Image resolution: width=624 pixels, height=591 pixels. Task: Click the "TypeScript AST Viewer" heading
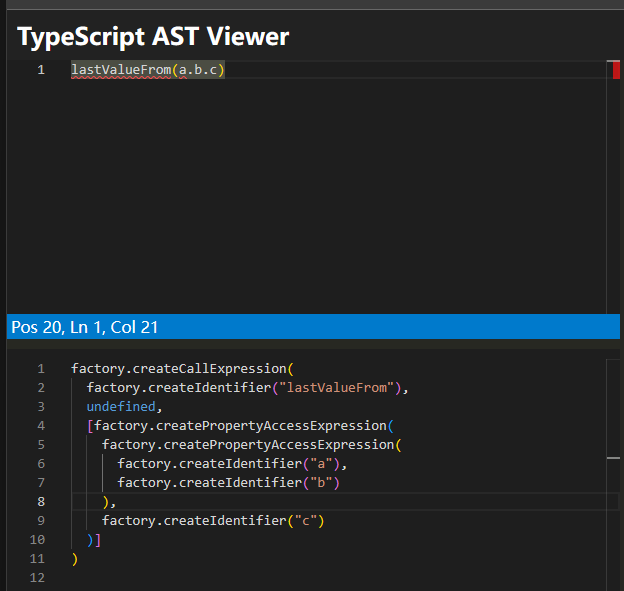tap(153, 37)
